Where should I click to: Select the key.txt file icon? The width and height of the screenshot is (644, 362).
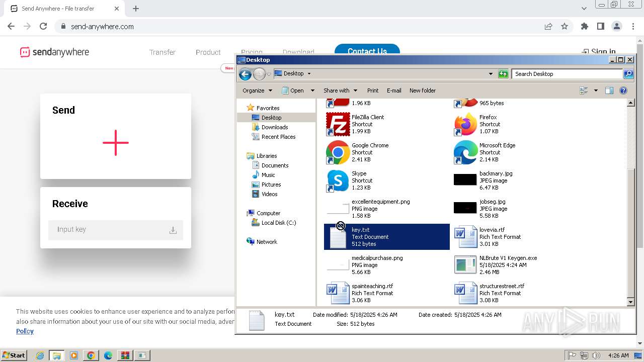338,237
